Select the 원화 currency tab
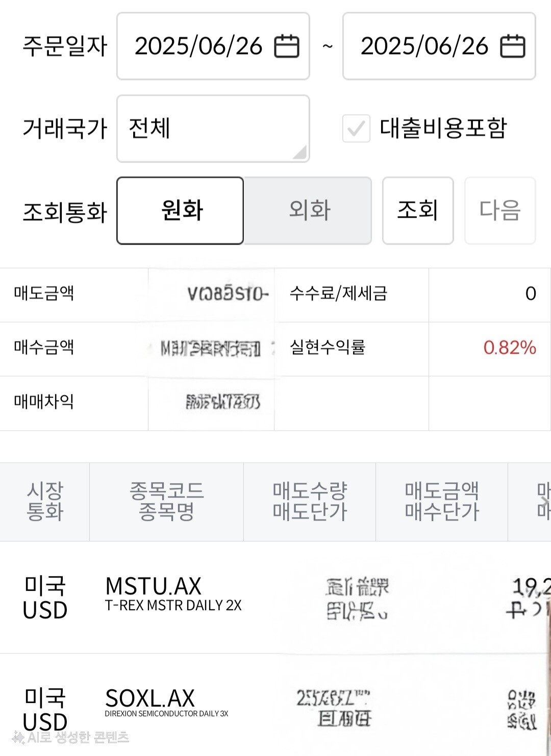This screenshot has height=756, width=551. tap(180, 211)
